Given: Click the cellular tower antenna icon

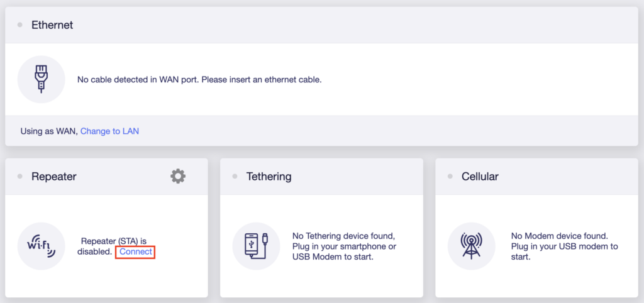Looking at the screenshot, I should (x=472, y=246).
